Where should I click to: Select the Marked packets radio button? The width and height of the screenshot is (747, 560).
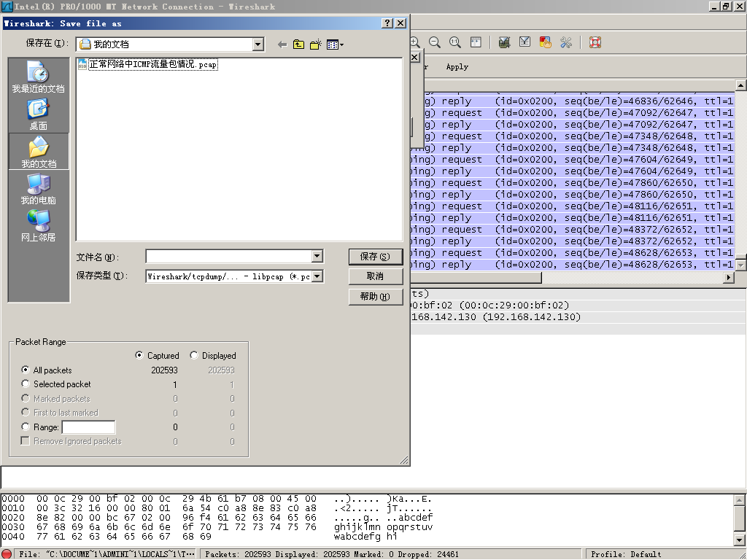point(26,398)
